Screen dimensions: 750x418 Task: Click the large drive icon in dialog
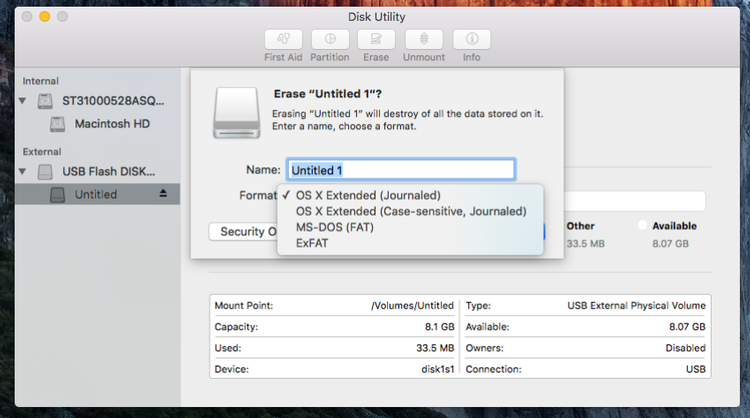[236, 111]
